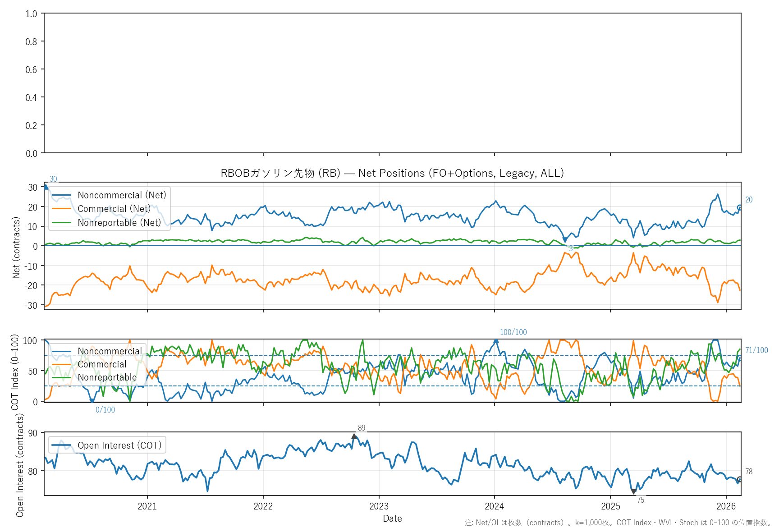Click the triangle marker at Net high 30
This screenshot has width=779, height=532.
[45, 187]
